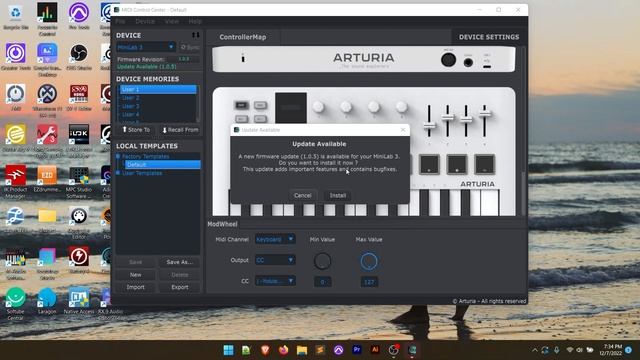Click the Min Value knob

click(x=322, y=261)
